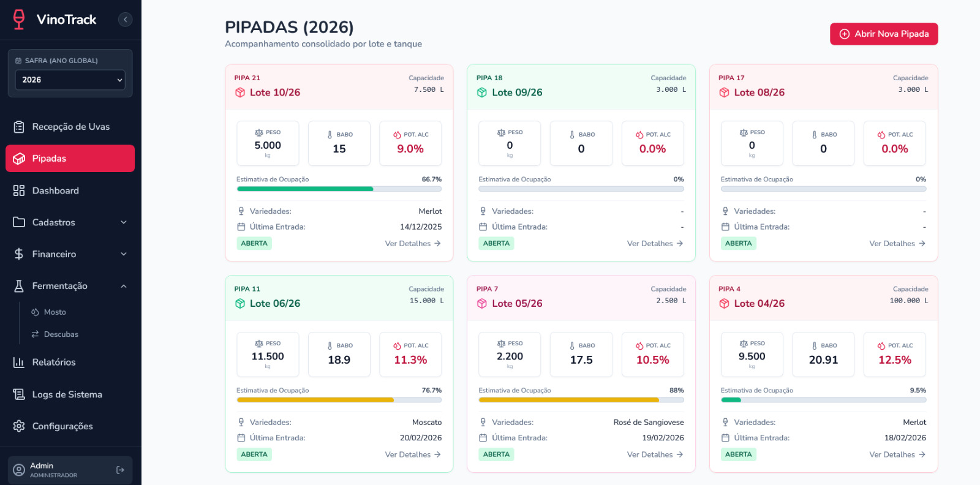Open Recepção de Uvas in the sidebar
The width and height of the screenshot is (980, 485).
70,127
